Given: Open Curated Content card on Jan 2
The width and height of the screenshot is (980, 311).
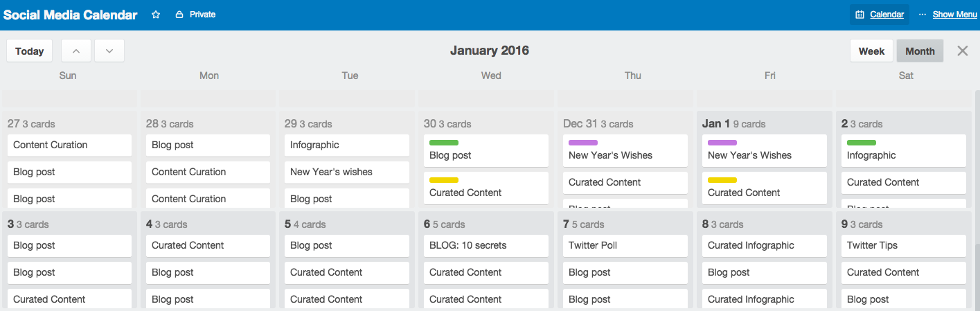Looking at the screenshot, I should 904,183.
